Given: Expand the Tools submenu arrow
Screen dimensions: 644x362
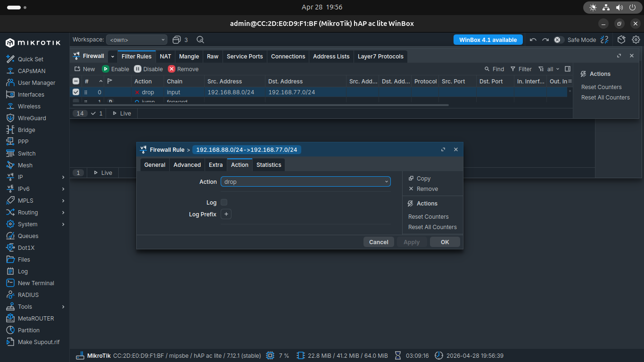Looking at the screenshot, I should click(x=63, y=306).
